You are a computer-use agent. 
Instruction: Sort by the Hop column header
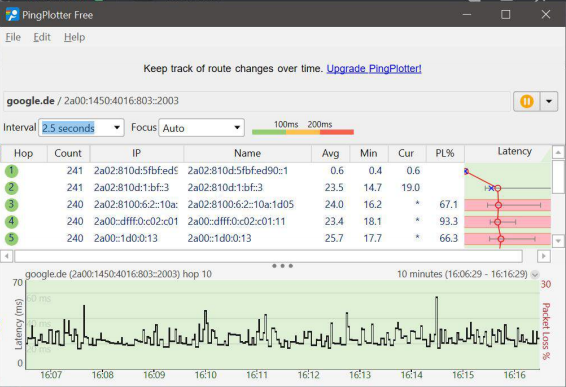[x=24, y=153]
